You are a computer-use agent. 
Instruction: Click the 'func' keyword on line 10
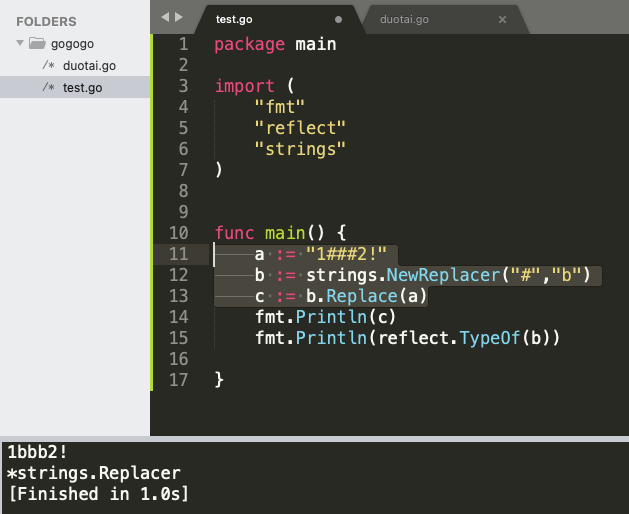(x=234, y=233)
